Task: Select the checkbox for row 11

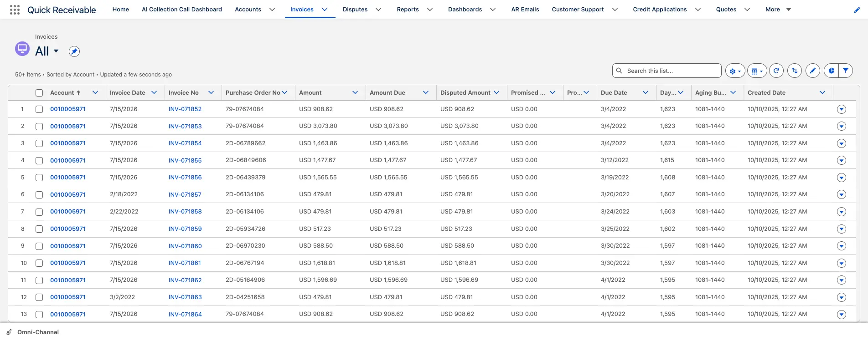Action: coord(39,280)
